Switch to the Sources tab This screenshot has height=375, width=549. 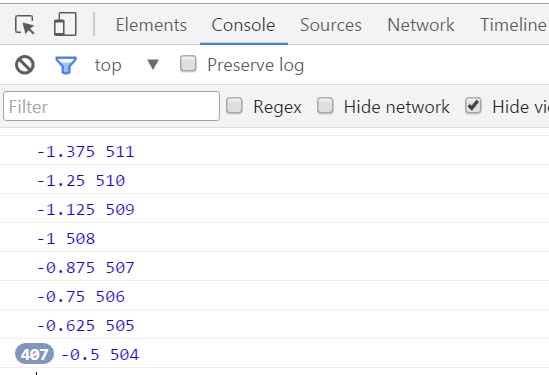(331, 25)
